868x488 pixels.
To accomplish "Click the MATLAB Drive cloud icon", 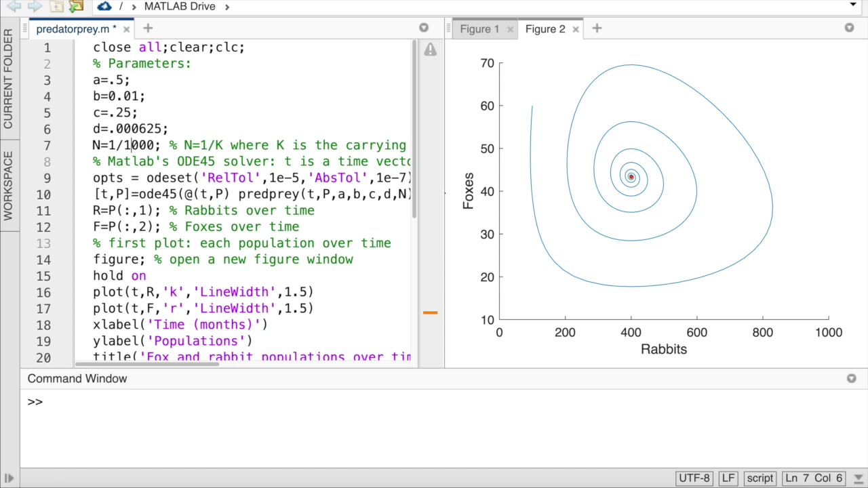I will 104,6.
